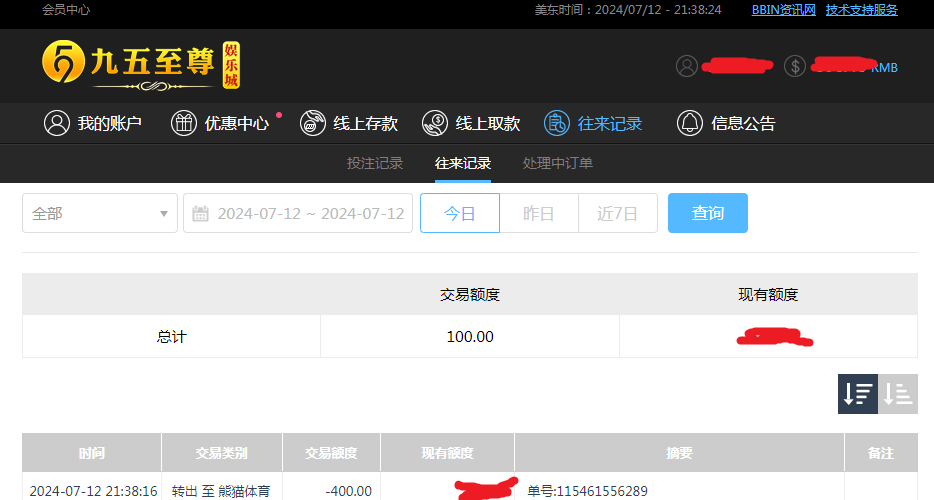Click the user profile avatar icon
The image size is (934, 500).
tap(686, 66)
